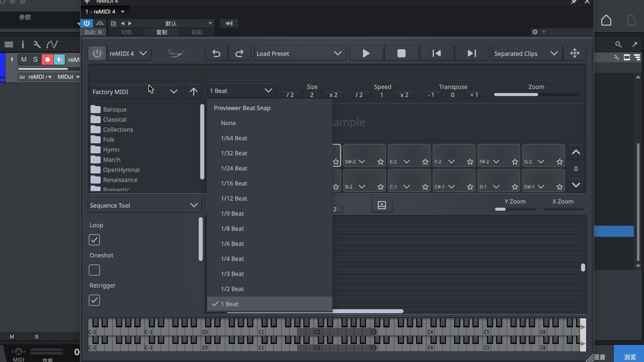Adjust the Y Zoom slider
Screen dimensions: 644x362
click(515, 209)
